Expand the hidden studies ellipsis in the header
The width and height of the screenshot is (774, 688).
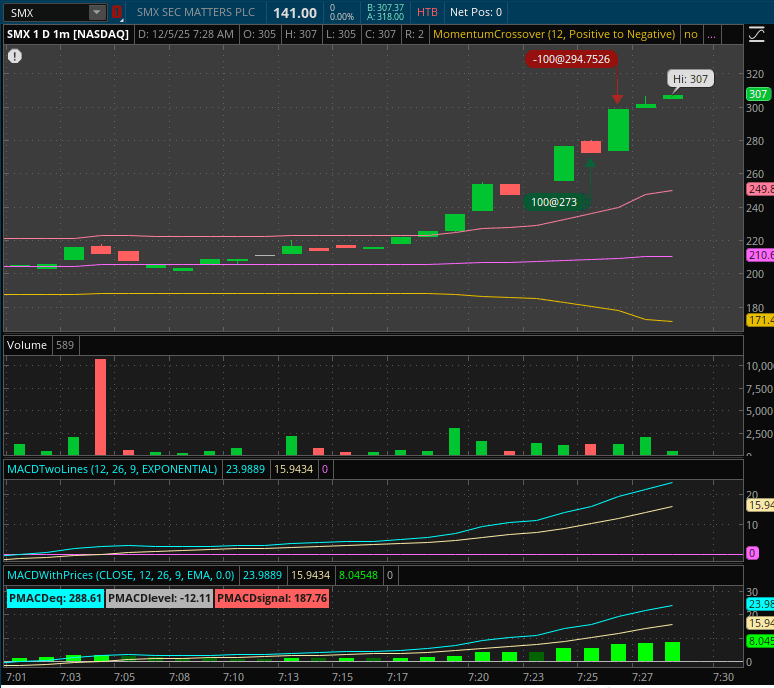(711, 34)
